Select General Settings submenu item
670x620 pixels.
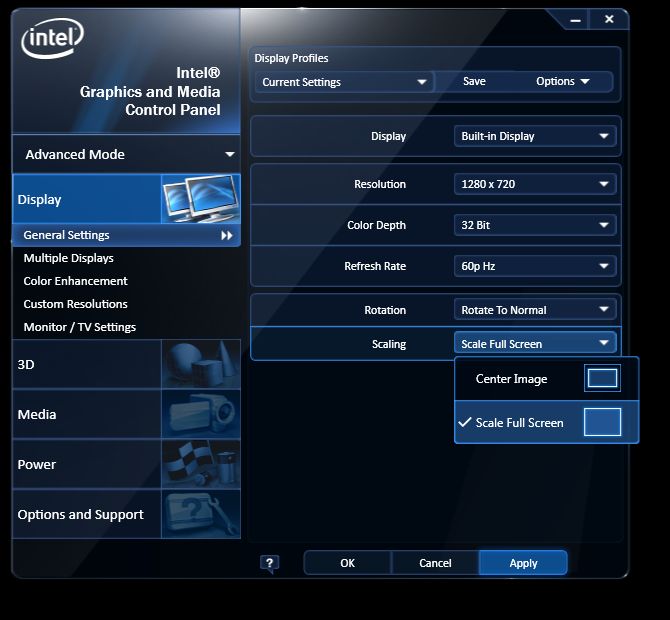[127, 235]
